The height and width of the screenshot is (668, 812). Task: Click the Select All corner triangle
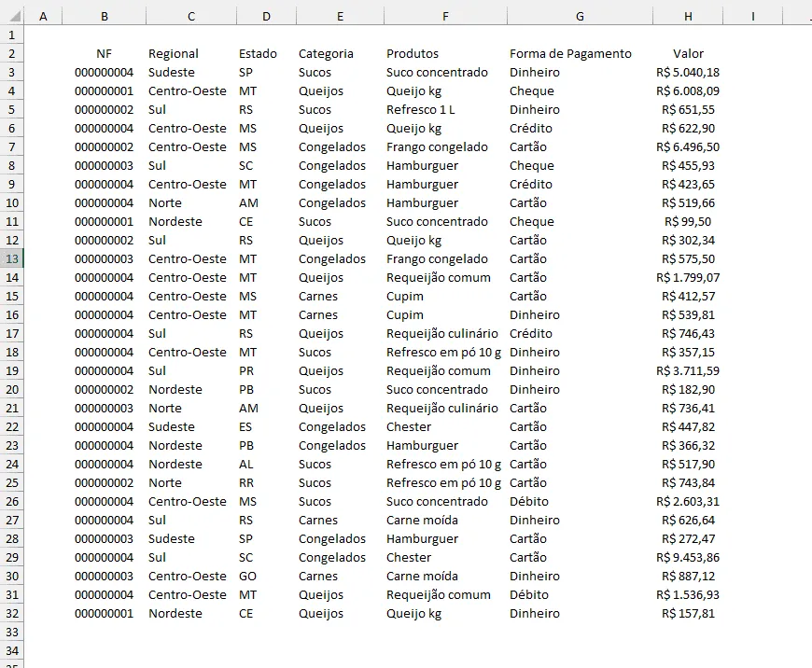15,17
